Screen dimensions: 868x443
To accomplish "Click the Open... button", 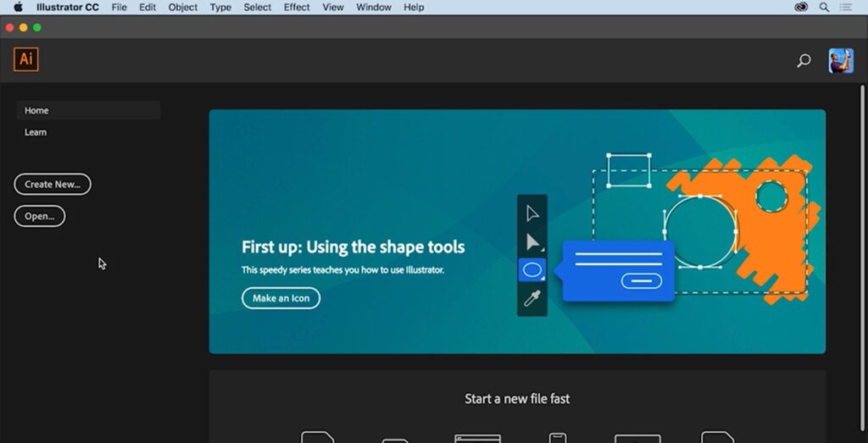I will [x=40, y=216].
